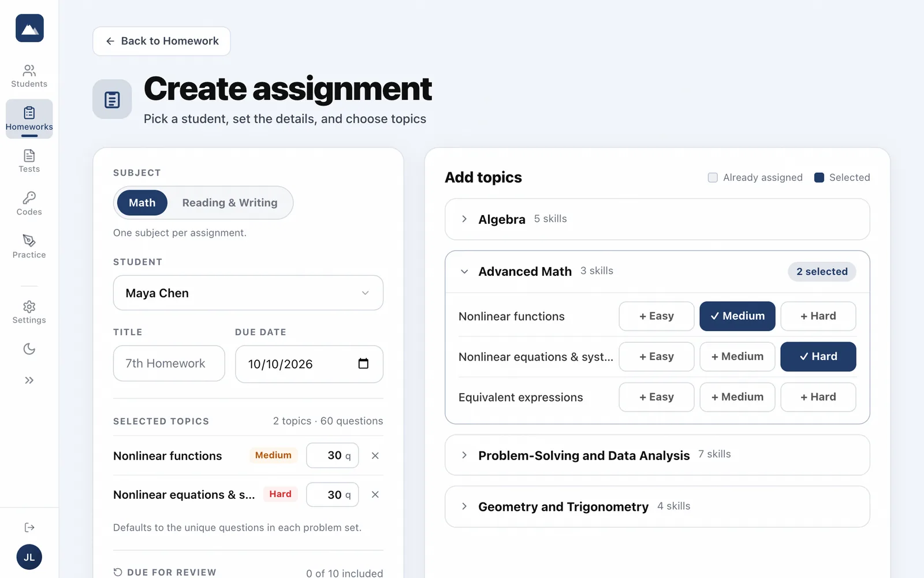Image resolution: width=924 pixels, height=578 pixels.
Task: Remove Nonlinear equations from selected topics
Action: click(375, 495)
